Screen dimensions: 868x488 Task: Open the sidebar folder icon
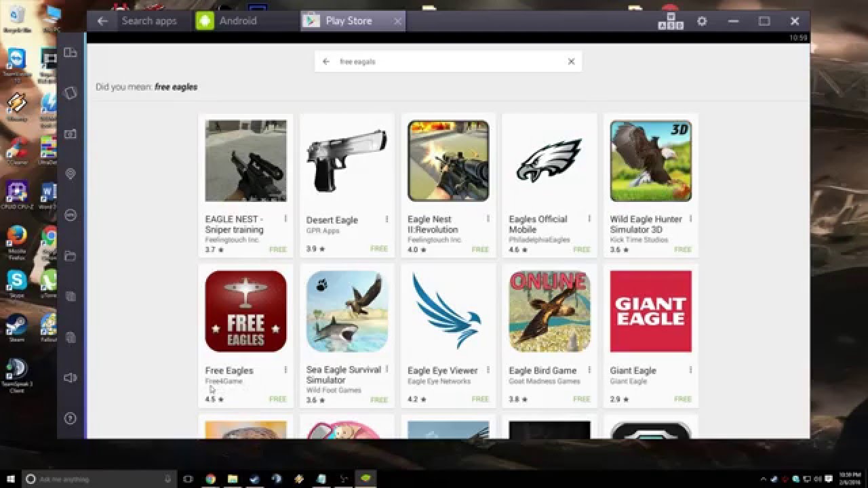[x=70, y=256]
